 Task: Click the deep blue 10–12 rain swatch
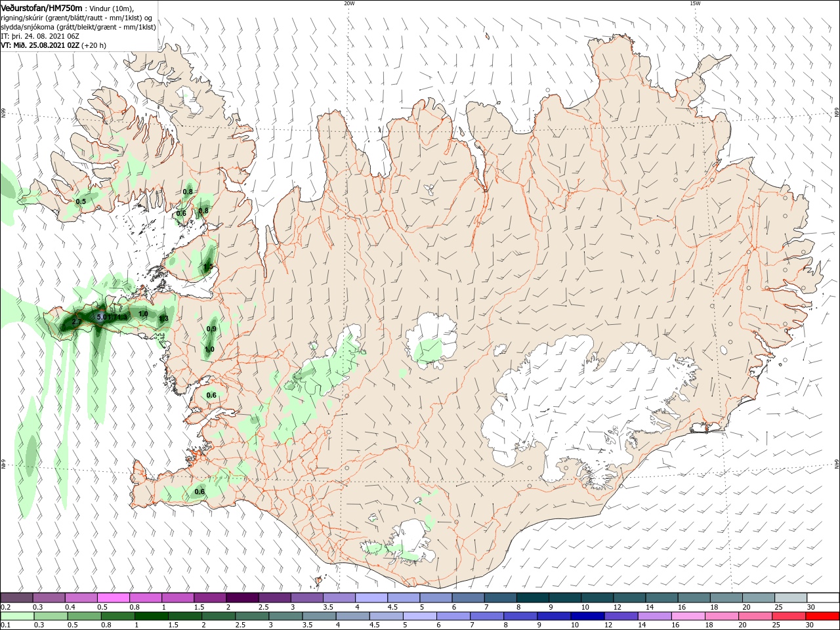point(587,616)
